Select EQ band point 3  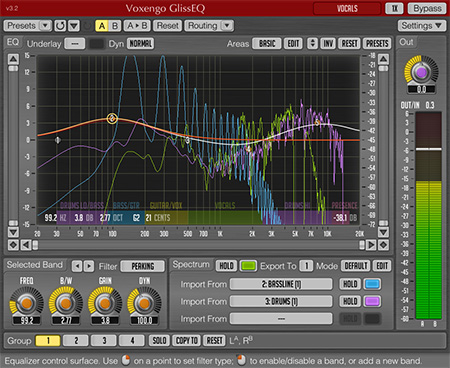[188, 140]
